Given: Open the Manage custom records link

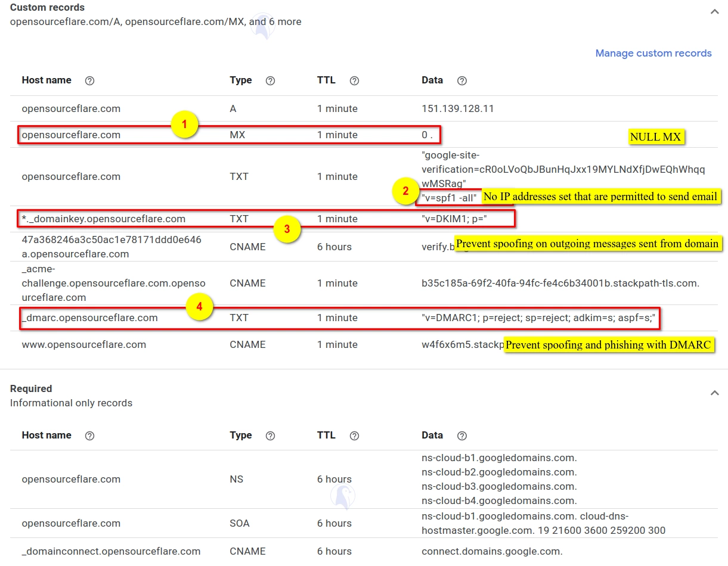Looking at the screenshot, I should click(x=653, y=53).
